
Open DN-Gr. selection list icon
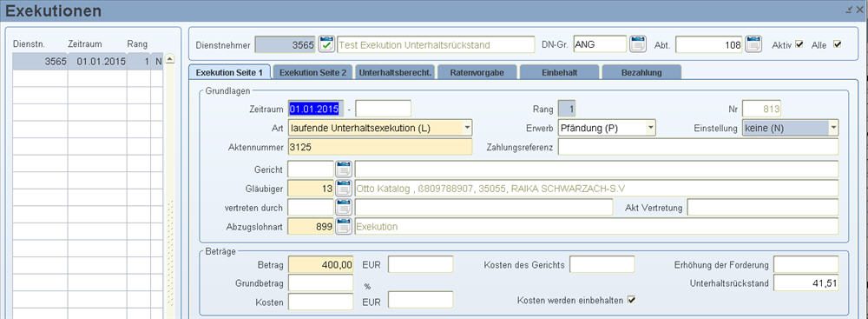(x=638, y=44)
